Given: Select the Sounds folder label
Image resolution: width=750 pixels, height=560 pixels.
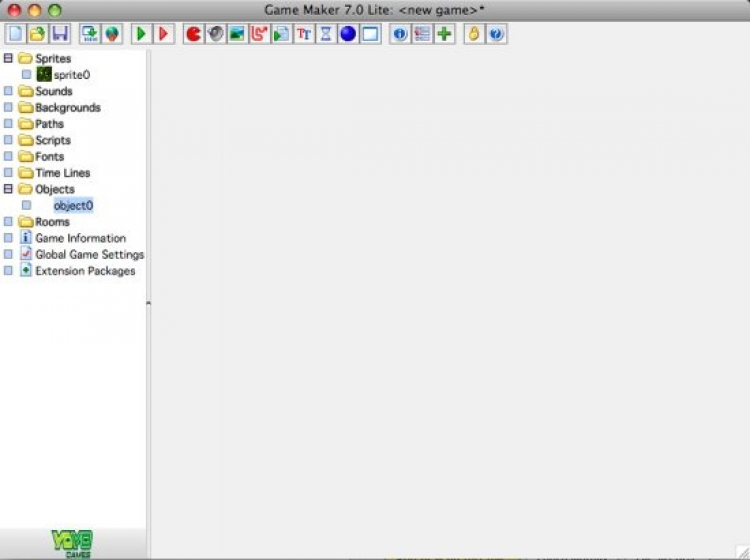Looking at the screenshot, I should click(x=54, y=91).
